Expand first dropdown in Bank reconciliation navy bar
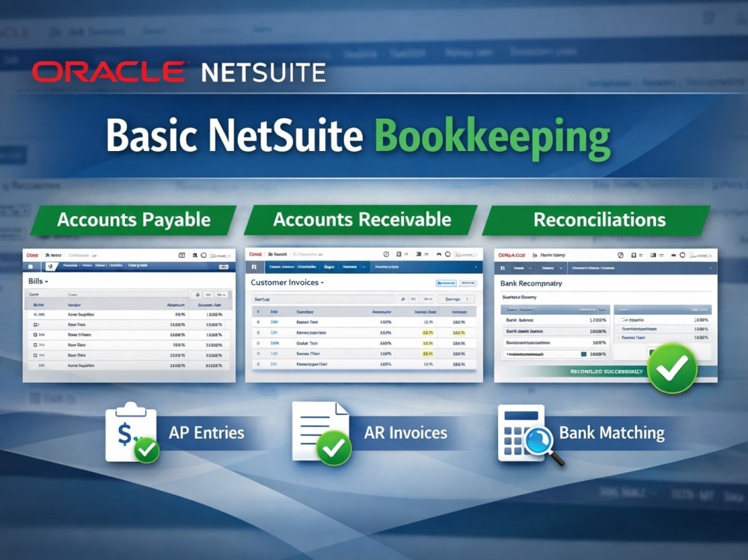748x560 pixels. [x=530, y=268]
